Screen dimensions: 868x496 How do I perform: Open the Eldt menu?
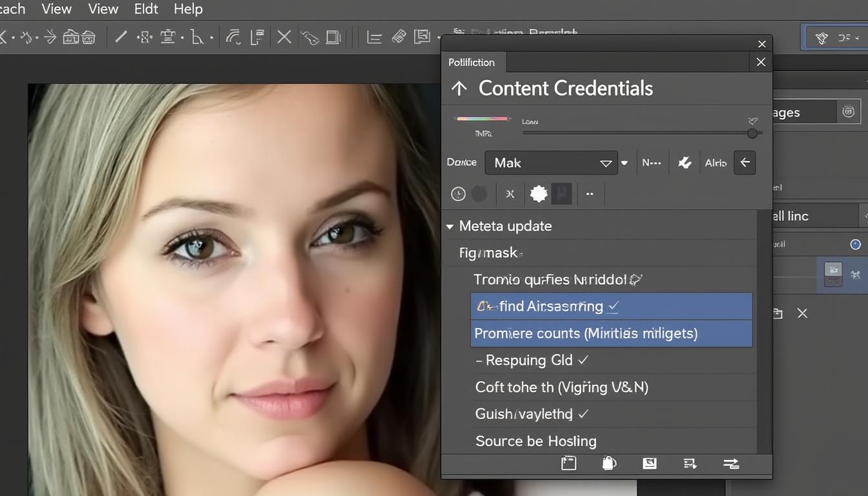coord(145,9)
